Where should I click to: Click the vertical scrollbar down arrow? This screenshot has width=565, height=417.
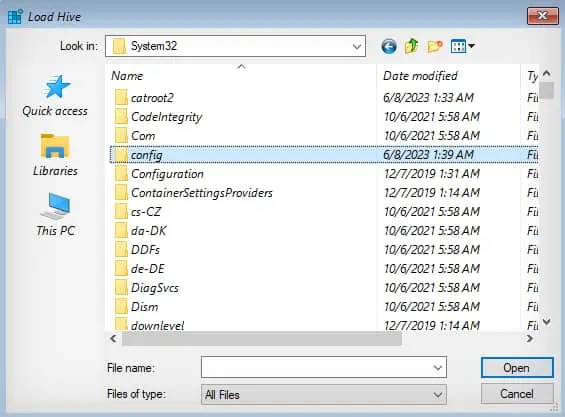(547, 321)
